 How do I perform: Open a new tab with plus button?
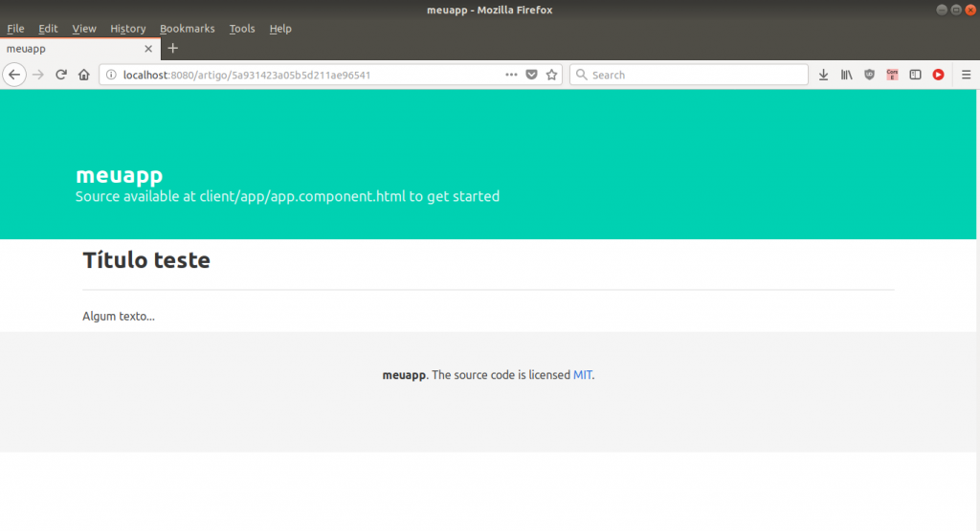[x=173, y=48]
